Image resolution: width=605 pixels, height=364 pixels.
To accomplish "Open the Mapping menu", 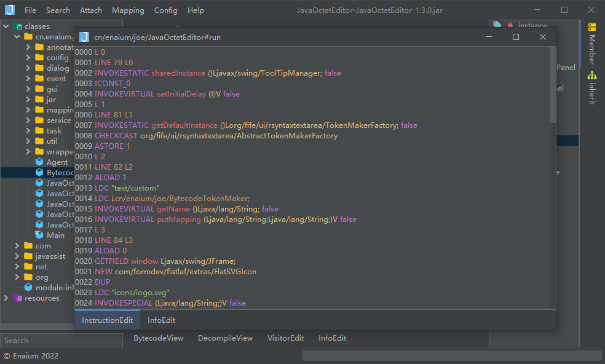I will point(128,10).
